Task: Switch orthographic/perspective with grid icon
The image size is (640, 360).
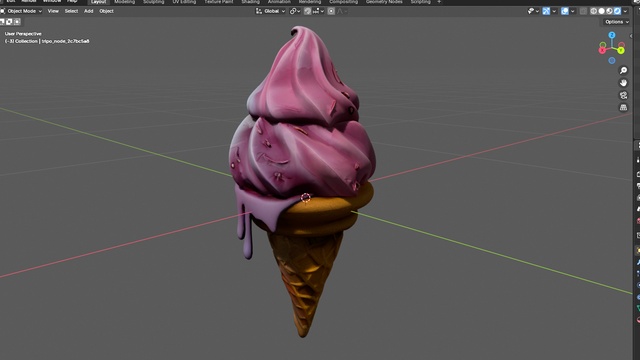Action: tap(623, 107)
